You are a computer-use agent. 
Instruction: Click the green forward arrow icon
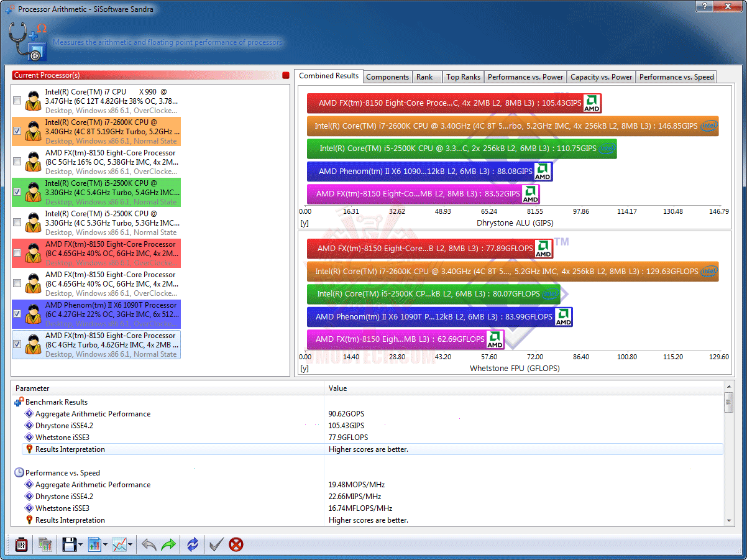click(168, 545)
